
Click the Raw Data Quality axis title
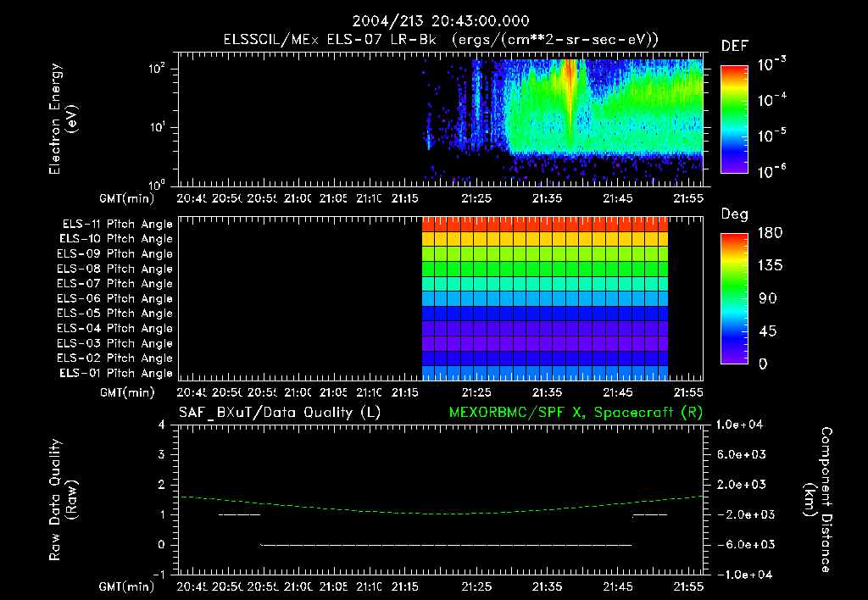63,500
